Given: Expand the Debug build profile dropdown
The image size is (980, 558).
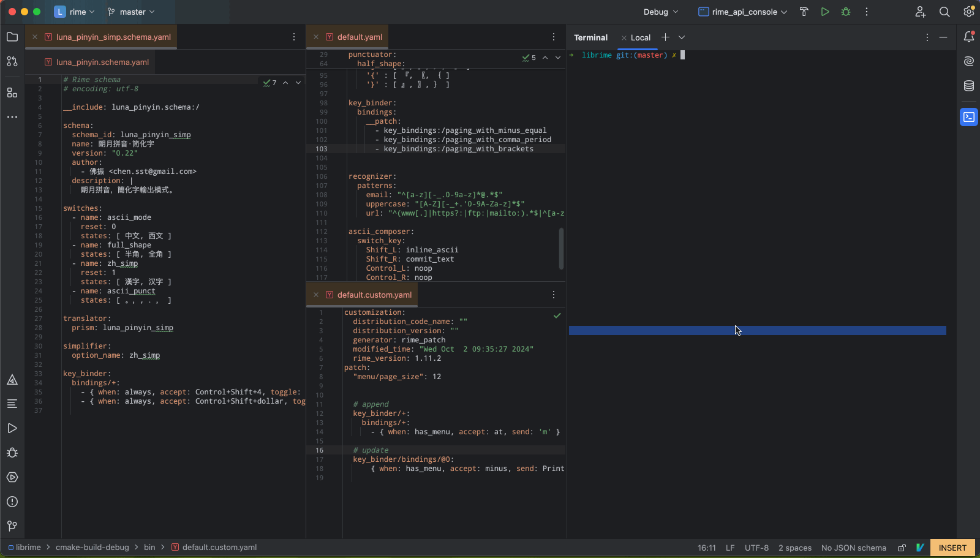Looking at the screenshot, I should tap(661, 12).
